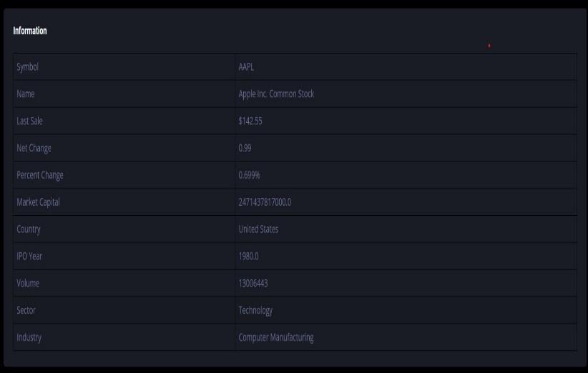Select the 0.699% percent change value
Image resolution: width=588 pixels, height=373 pixels.
pyautogui.click(x=249, y=175)
